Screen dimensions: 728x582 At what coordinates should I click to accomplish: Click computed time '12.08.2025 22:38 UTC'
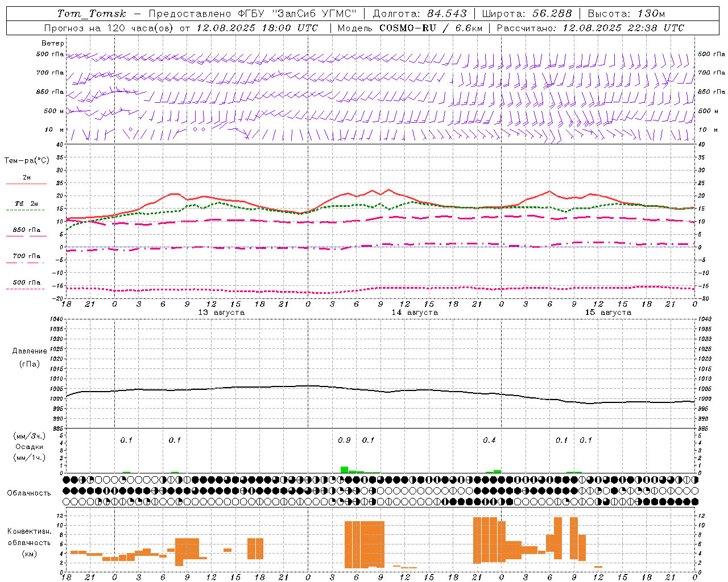coord(623,28)
